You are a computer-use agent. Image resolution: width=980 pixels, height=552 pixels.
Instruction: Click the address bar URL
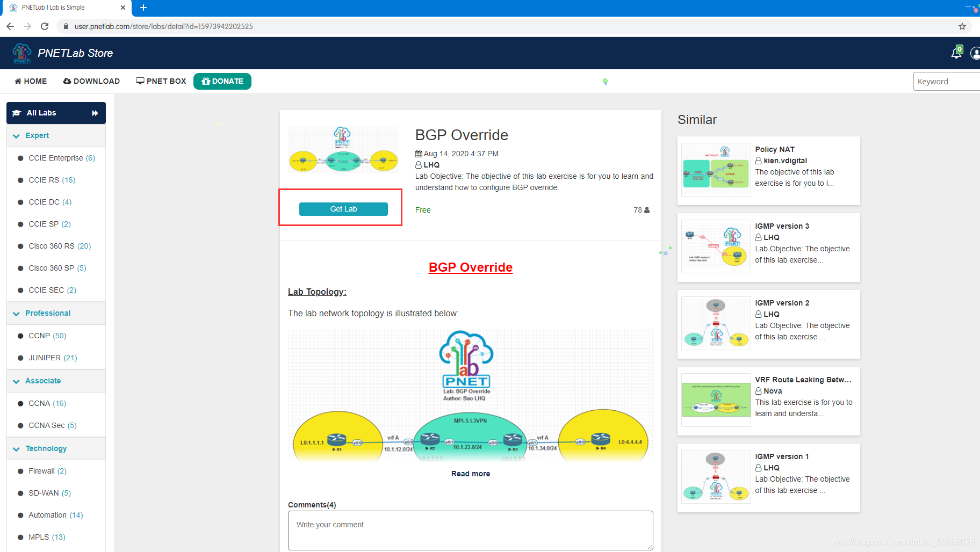pyautogui.click(x=164, y=26)
